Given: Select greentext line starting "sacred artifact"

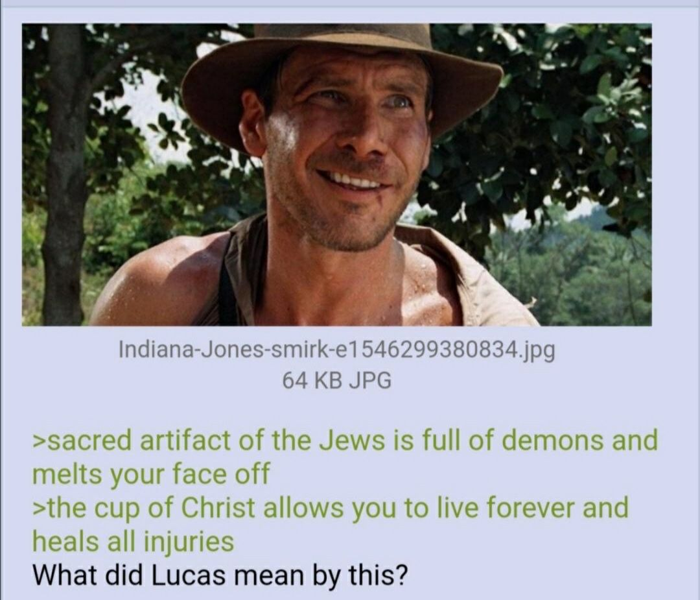Looking at the screenshot, I should pos(345,440).
